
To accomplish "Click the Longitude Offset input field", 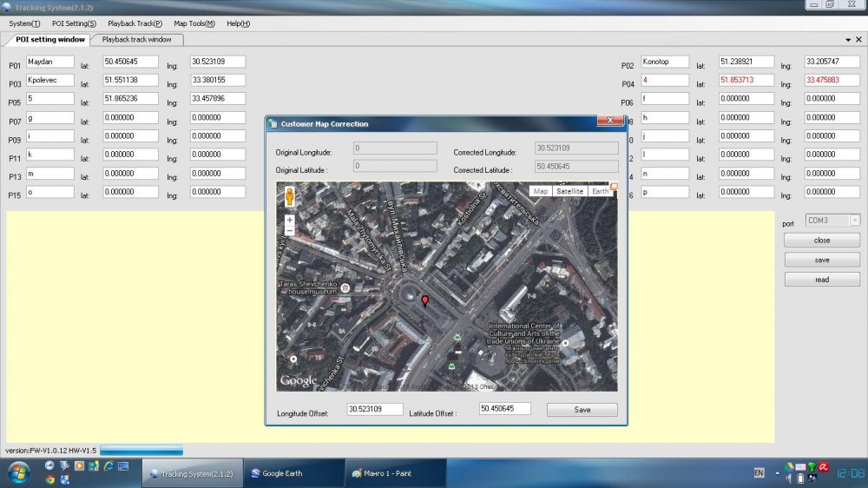I will click(375, 409).
